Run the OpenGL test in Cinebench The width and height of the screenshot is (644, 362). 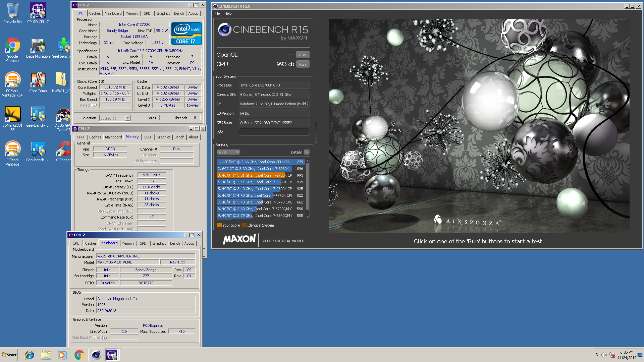pos(303,55)
